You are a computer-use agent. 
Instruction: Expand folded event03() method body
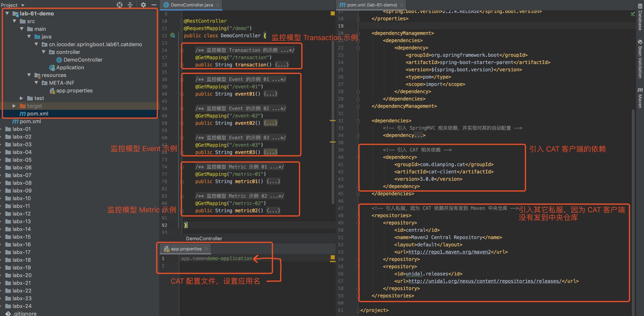coord(271,152)
